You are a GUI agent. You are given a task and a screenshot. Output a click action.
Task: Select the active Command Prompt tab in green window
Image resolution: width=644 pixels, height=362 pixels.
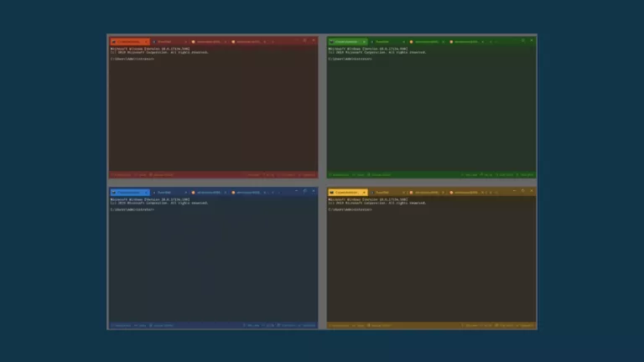pos(347,42)
